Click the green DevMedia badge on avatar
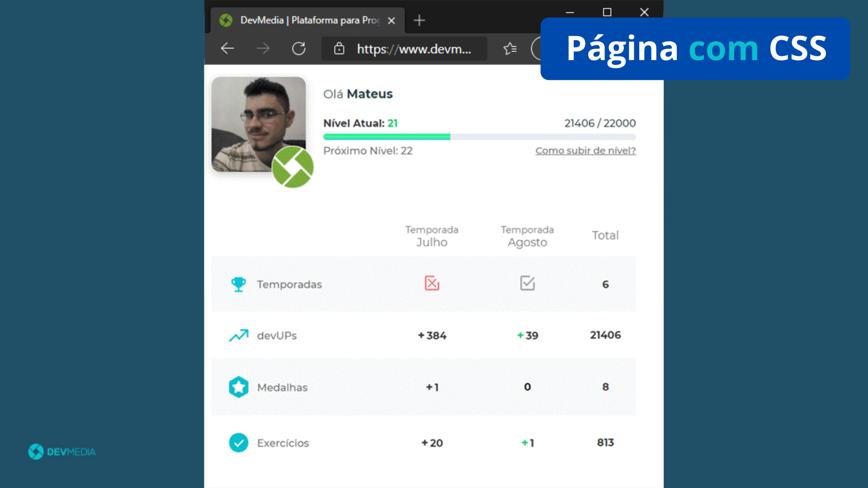The height and width of the screenshot is (488, 868). pyautogui.click(x=292, y=167)
